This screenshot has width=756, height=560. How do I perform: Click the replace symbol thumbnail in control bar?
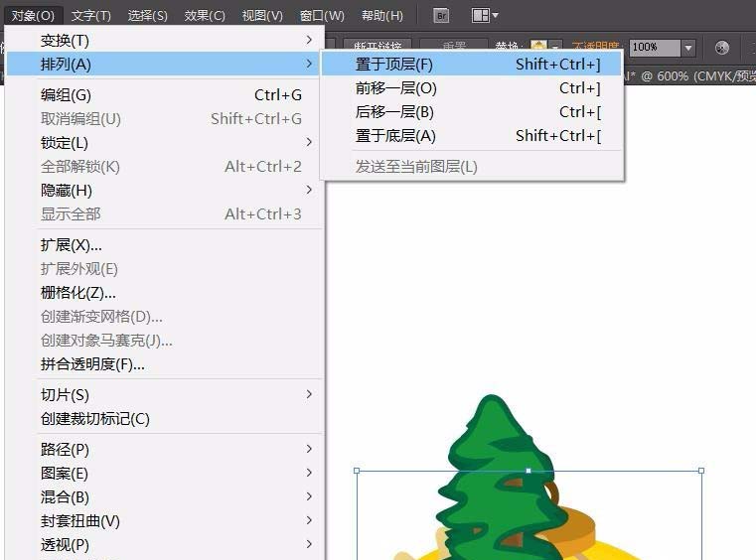pos(538,46)
